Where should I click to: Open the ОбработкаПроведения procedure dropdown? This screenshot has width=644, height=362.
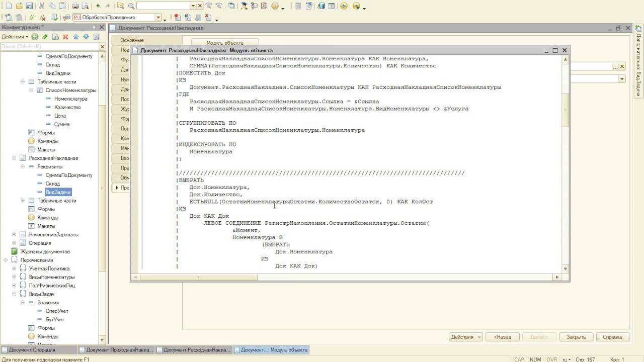[158, 18]
